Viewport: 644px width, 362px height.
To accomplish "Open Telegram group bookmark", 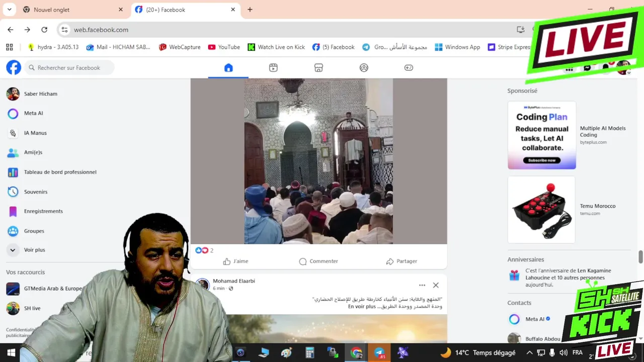I will 394,47.
